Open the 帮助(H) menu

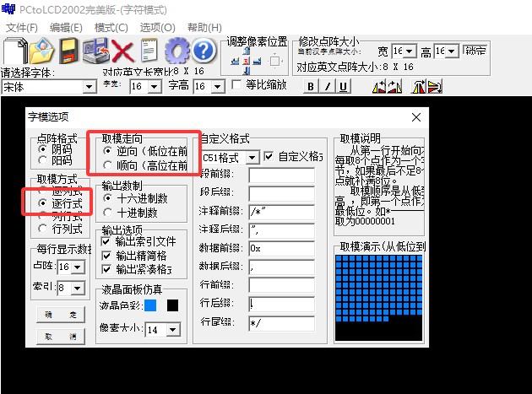[x=204, y=28]
